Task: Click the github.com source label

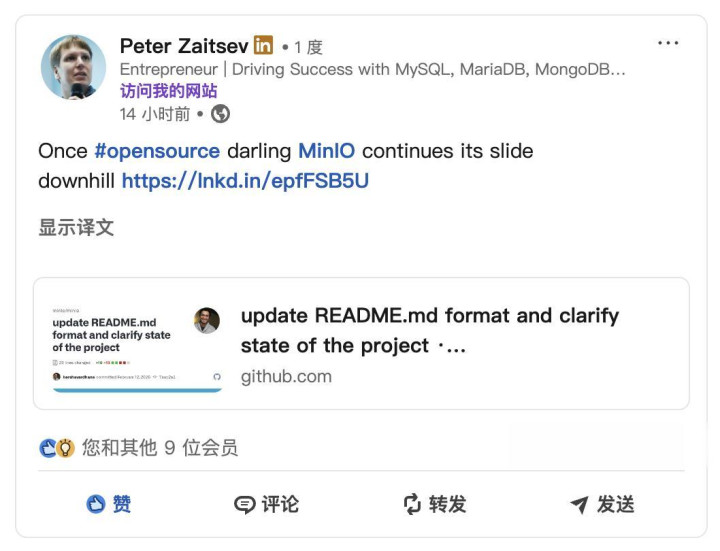Action: [x=286, y=377]
